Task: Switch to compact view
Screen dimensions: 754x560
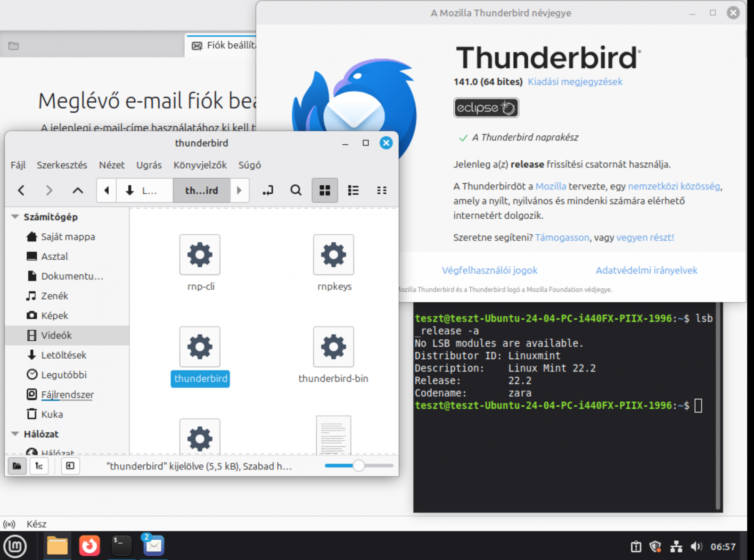Action: [x=382, y=190]
